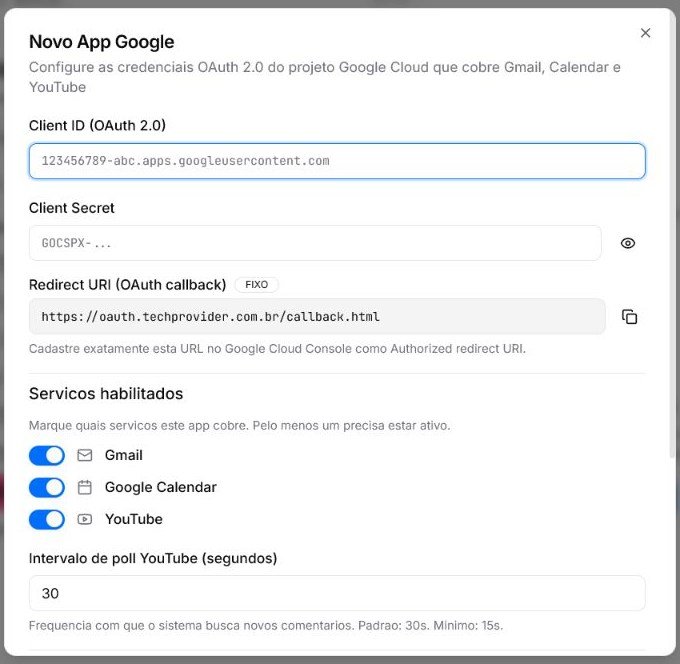Click the poll frequency hint text
The height and width of the screenshot is (664, 680).
266,625
